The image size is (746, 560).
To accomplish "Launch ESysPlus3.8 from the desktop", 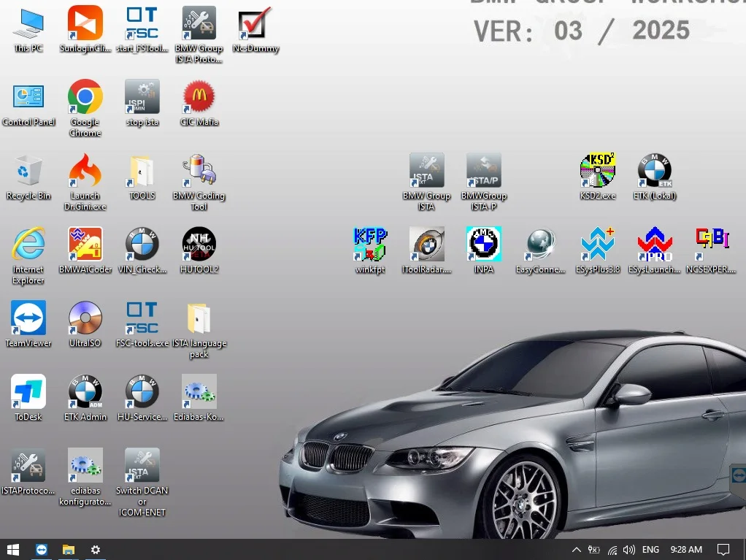I will click(597, 245).
